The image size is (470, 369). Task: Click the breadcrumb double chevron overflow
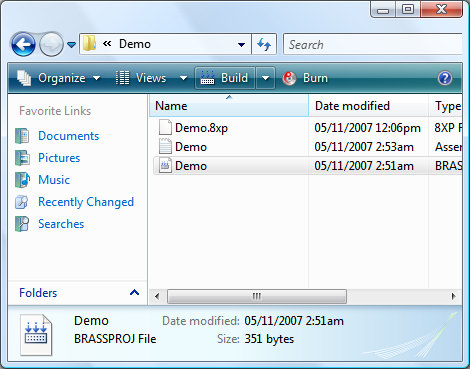click(x=107, y=44)
